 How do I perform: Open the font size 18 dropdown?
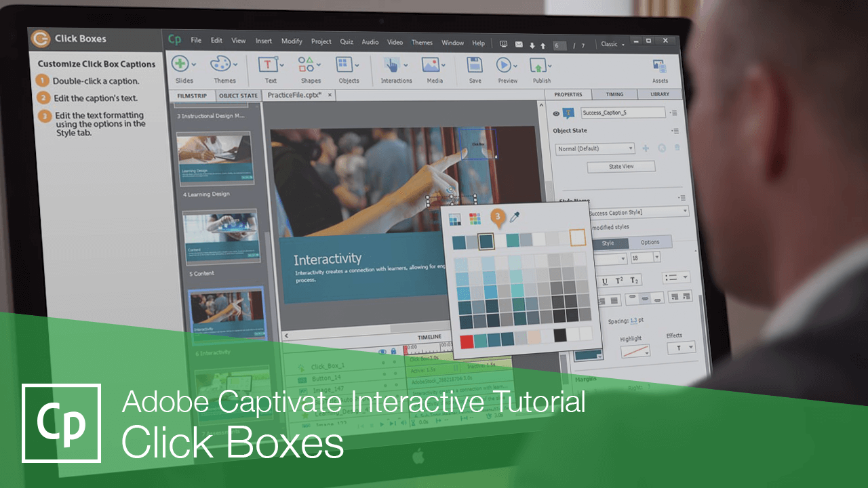(x=656, y=258)
